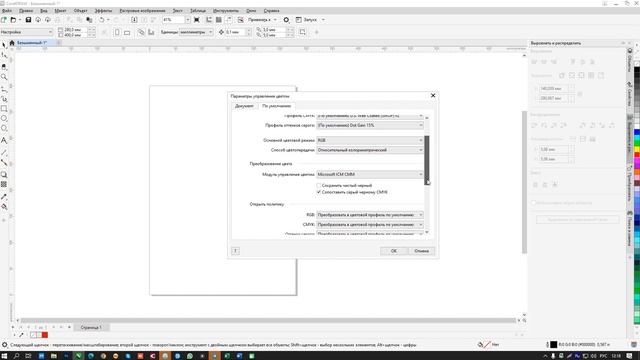Click the Save disk icon
This screenshot has width=640, height=360.
[x=28, y=20]
